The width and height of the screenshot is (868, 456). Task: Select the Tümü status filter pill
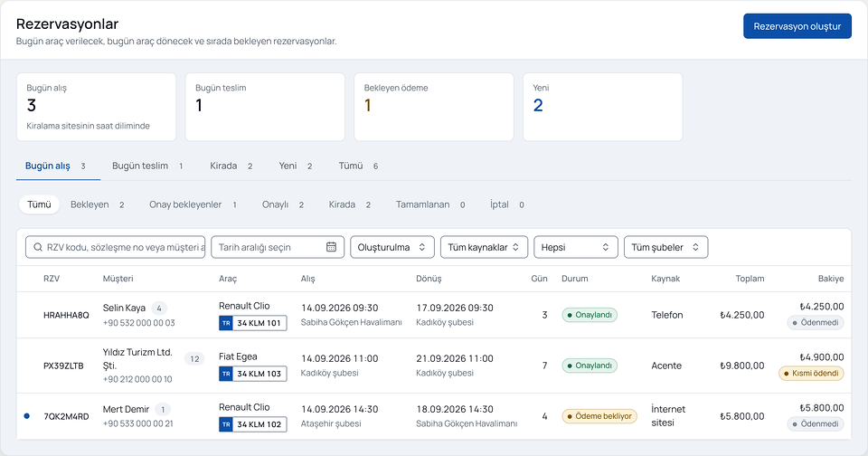point(39,204)
